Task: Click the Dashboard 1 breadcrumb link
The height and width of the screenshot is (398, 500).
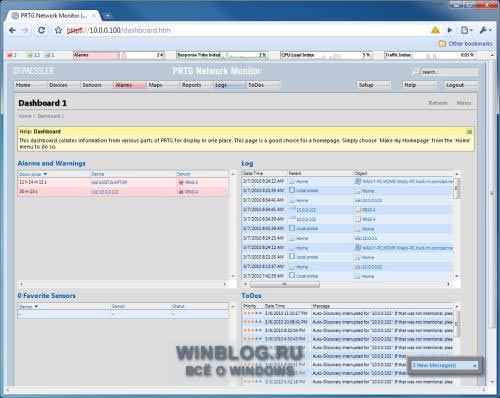Action: coord(51,116)
